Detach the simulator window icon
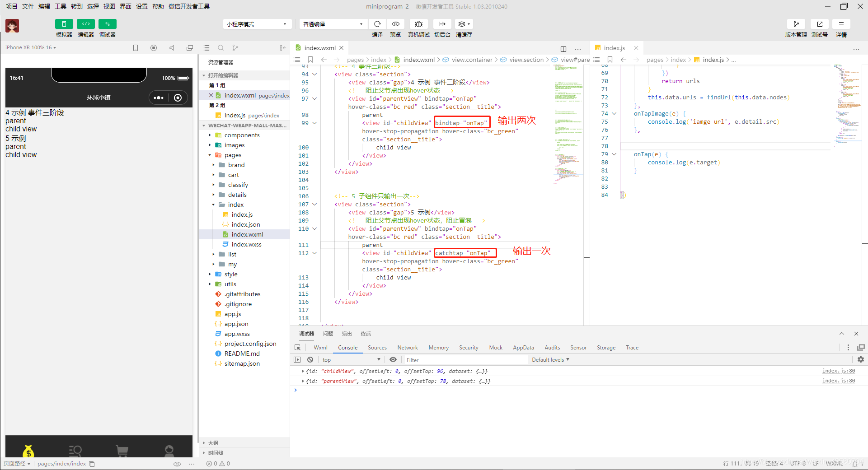 coord(190,48)
